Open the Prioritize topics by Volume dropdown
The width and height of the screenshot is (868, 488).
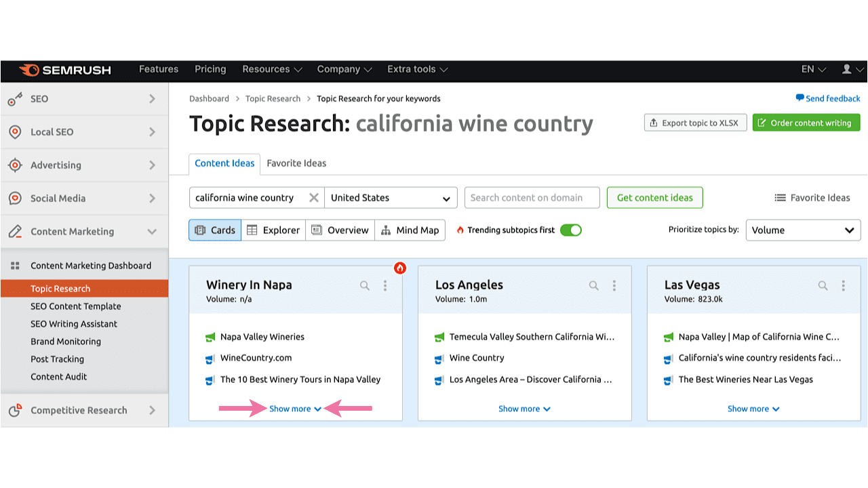pos(803,230)
